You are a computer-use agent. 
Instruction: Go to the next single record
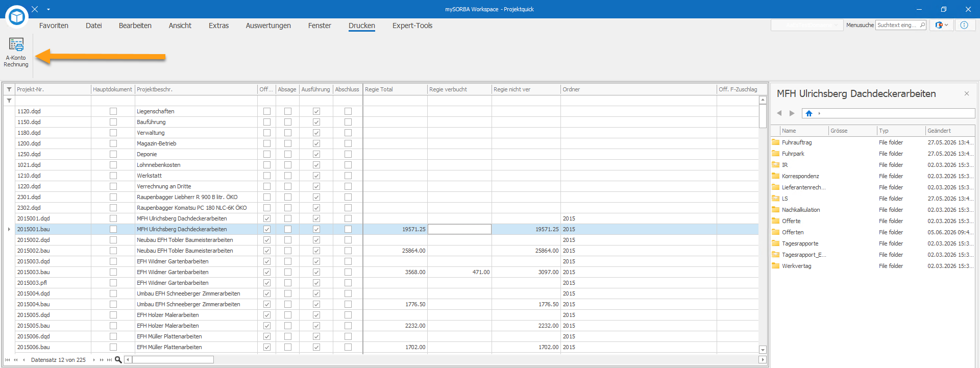[94, 360]
